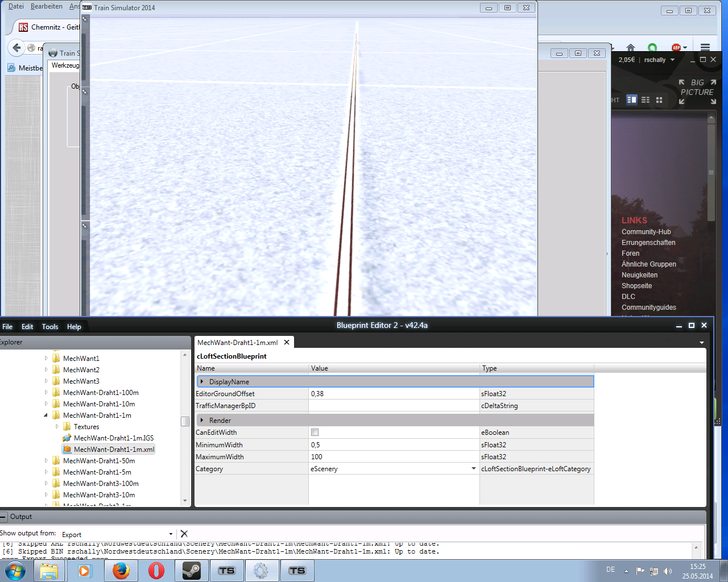Expand the Render property group
The width and height of the screenshot is (728, 582).
coord(202,420)
